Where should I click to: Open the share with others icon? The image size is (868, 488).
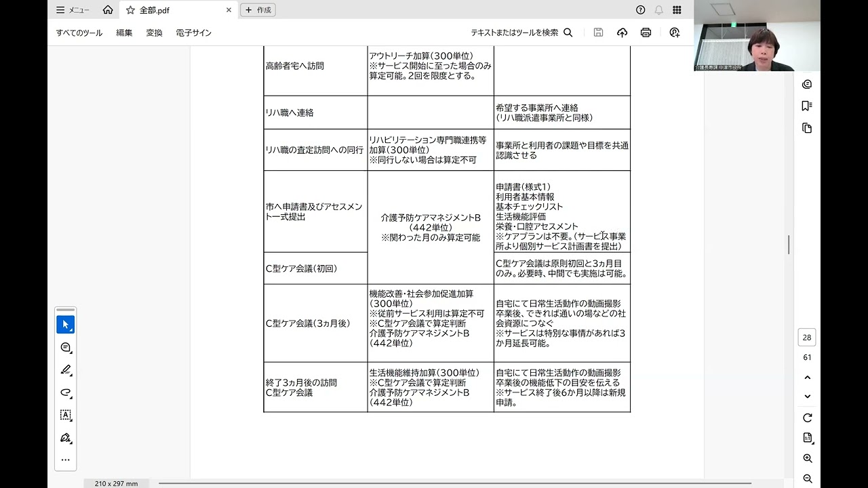click(x=674, y=33)
